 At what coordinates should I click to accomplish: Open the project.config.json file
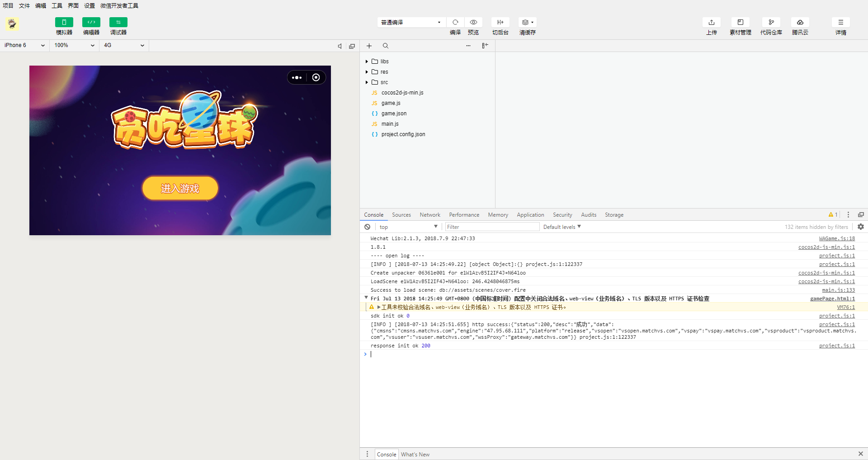click(x=403, y=134)
